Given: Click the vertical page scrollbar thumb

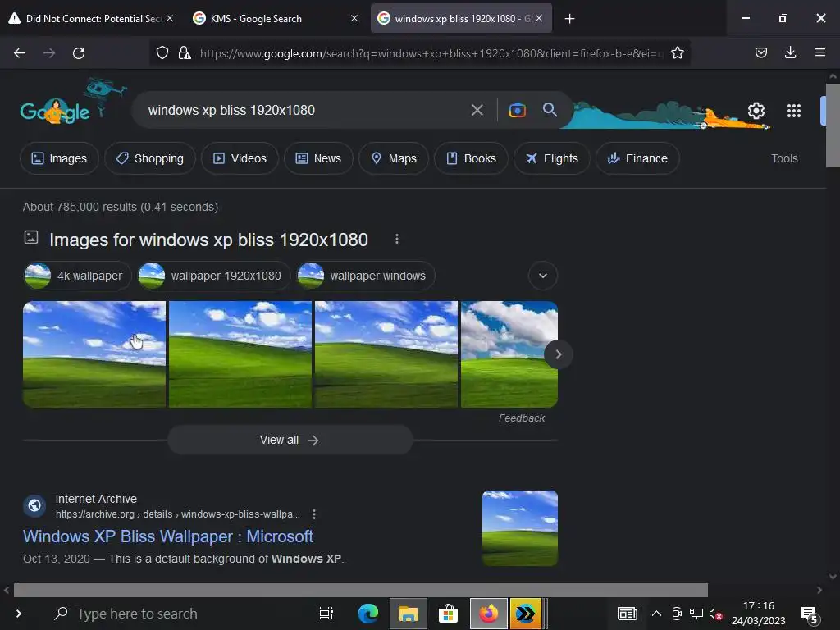Looking at the screenshot, I should point(833,126).
